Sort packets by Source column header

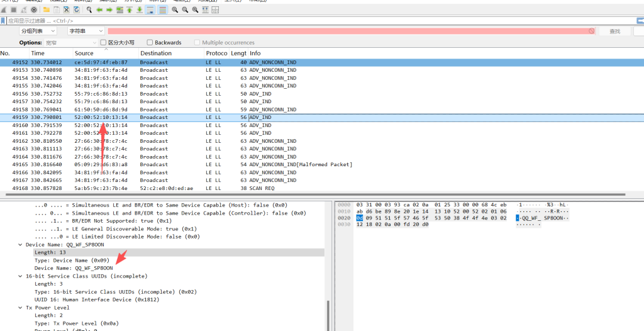(84, 53)
